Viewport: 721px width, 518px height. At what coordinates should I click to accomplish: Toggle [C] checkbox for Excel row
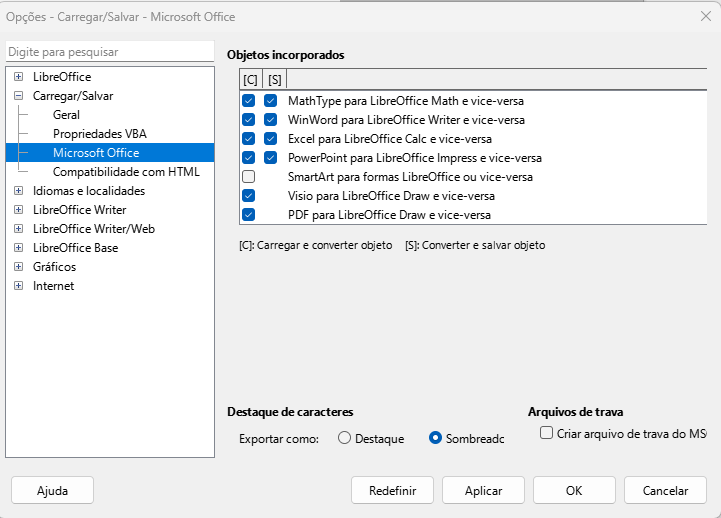(x=248, y=139)
